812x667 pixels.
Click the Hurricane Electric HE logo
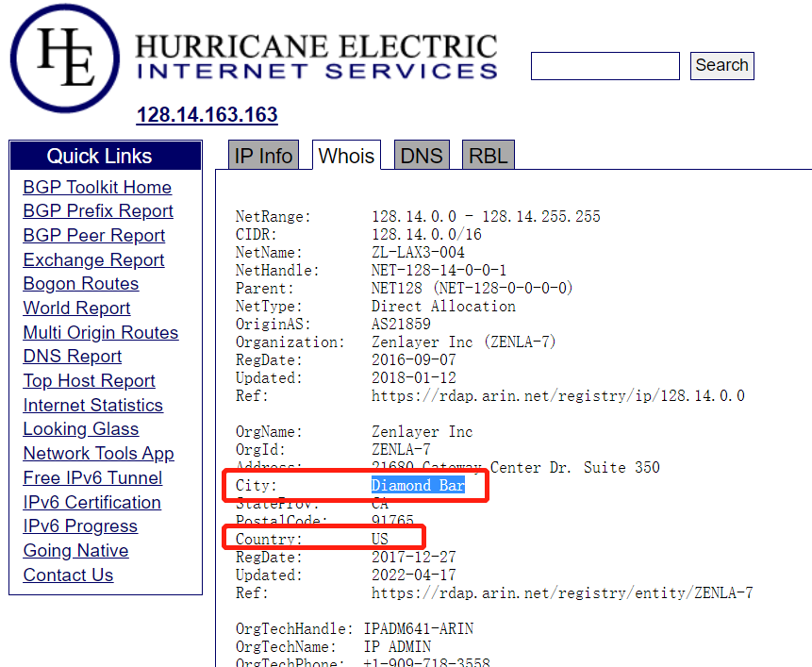point(65,58)
